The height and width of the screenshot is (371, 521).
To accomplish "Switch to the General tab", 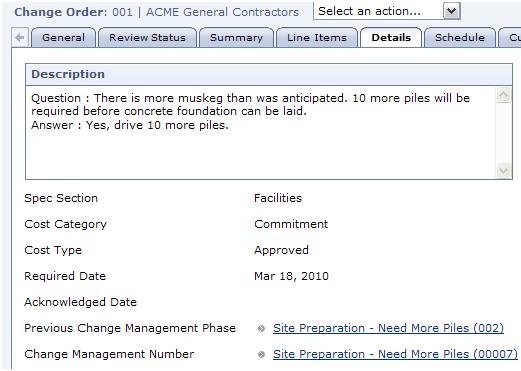I will (63, 38).
